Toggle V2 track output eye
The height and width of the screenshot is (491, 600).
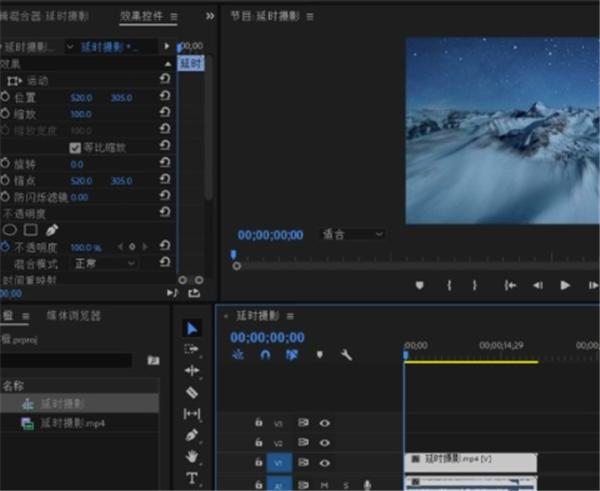click(324, 443)
